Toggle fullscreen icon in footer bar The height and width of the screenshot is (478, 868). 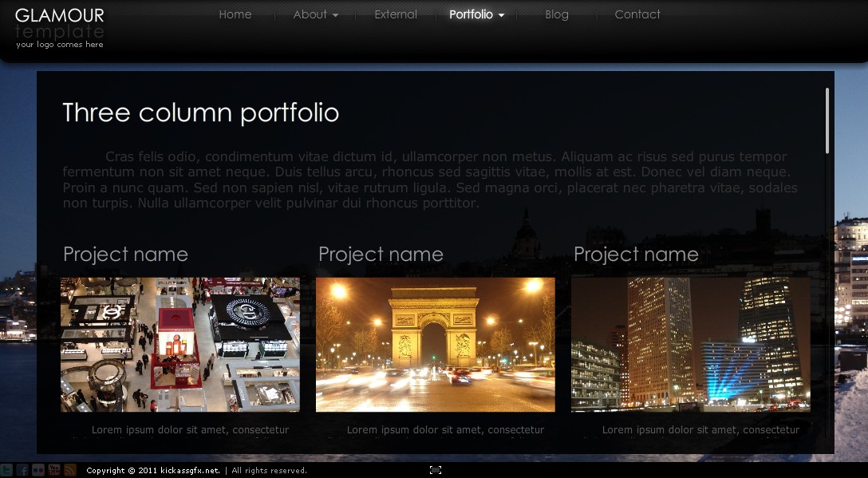[436, 470]
